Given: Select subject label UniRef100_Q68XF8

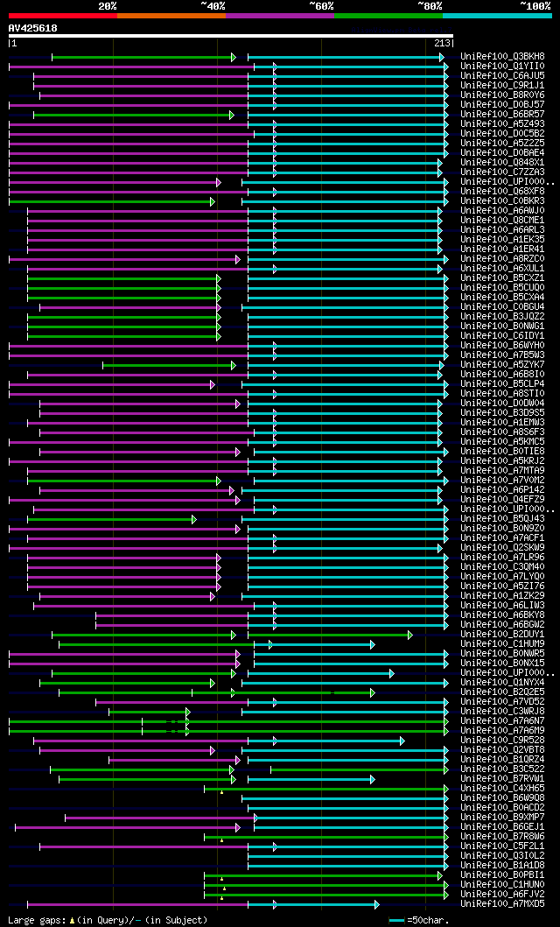Looking at the screenshot, I should pyautogui.click(x=503, y=192).
